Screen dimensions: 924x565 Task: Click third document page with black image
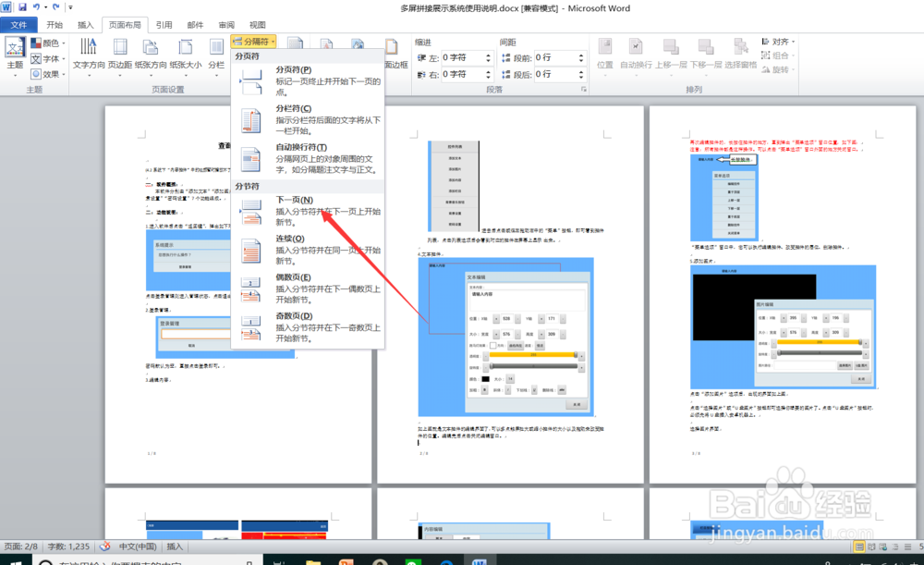783,294
